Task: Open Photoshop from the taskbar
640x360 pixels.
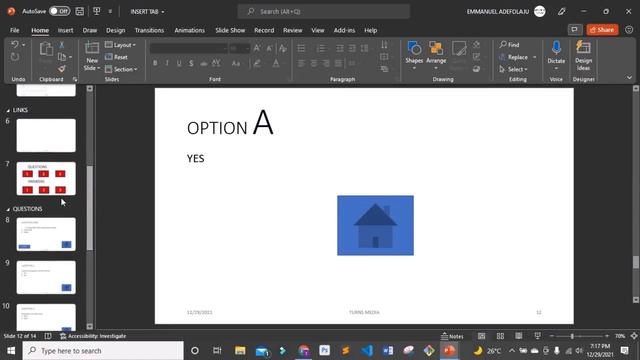Action: pyautogui.click(x=324, y=351)
